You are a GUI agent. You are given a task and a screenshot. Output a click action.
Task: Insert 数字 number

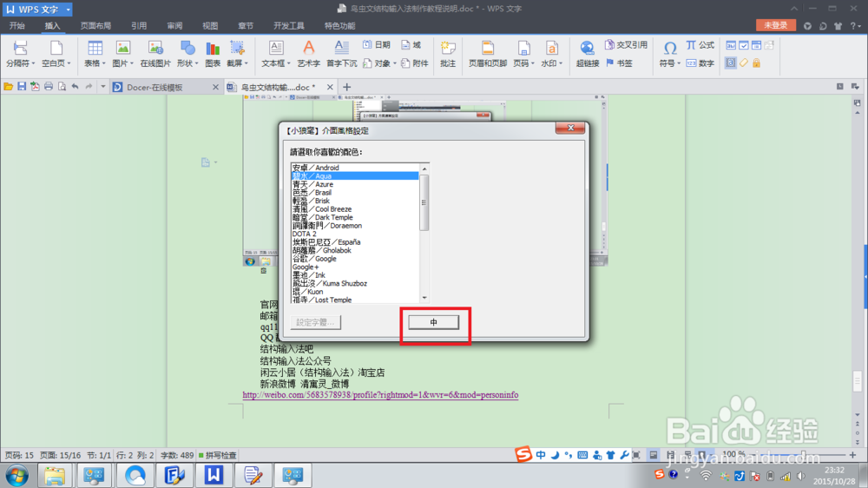tap(700, 63)
